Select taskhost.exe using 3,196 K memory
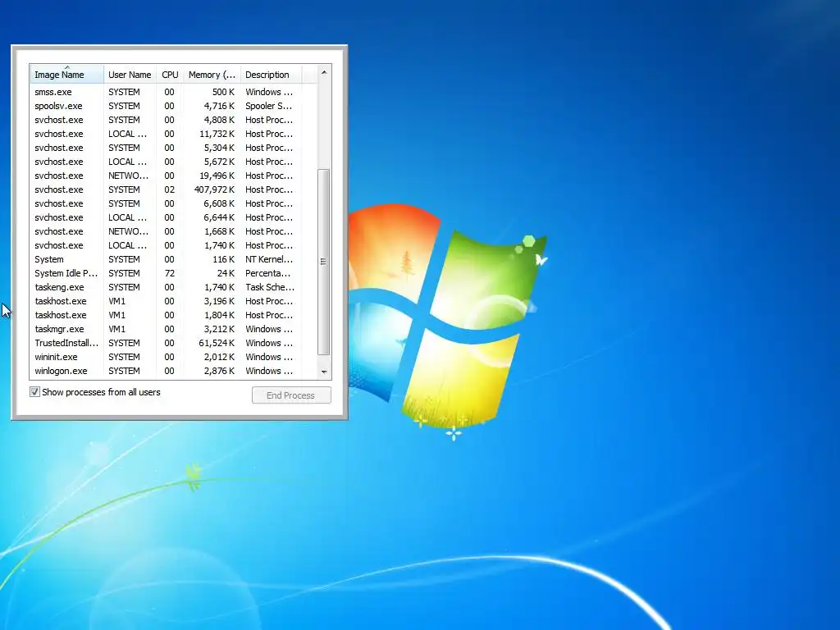The height and width of the screenshot is (630, 840). pyautogui.click(x=165, y=301)
